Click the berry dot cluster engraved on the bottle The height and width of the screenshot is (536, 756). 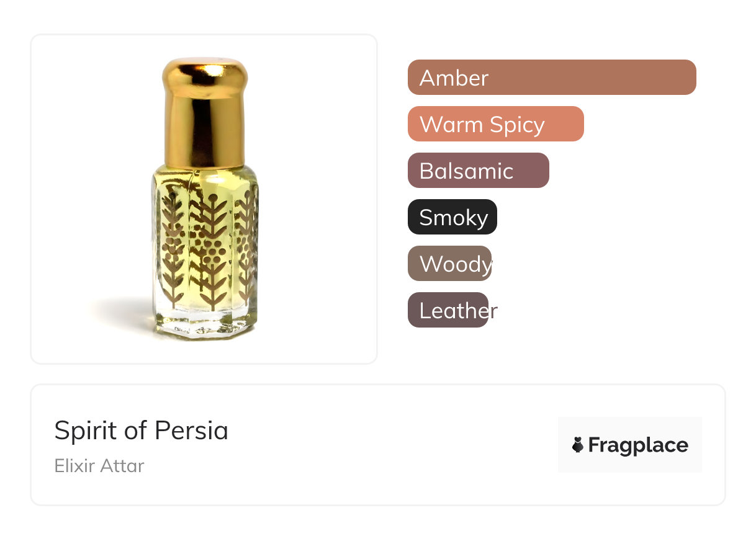click(x=214, y=249)
